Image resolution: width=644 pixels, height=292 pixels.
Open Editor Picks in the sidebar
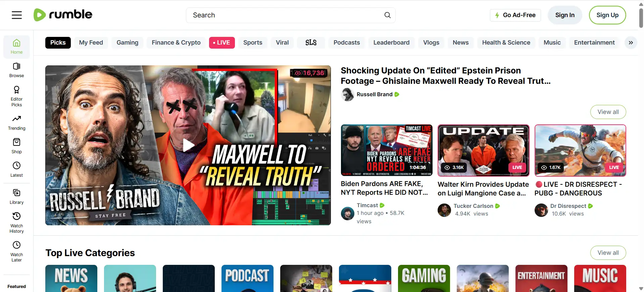(x=16, y=96)
